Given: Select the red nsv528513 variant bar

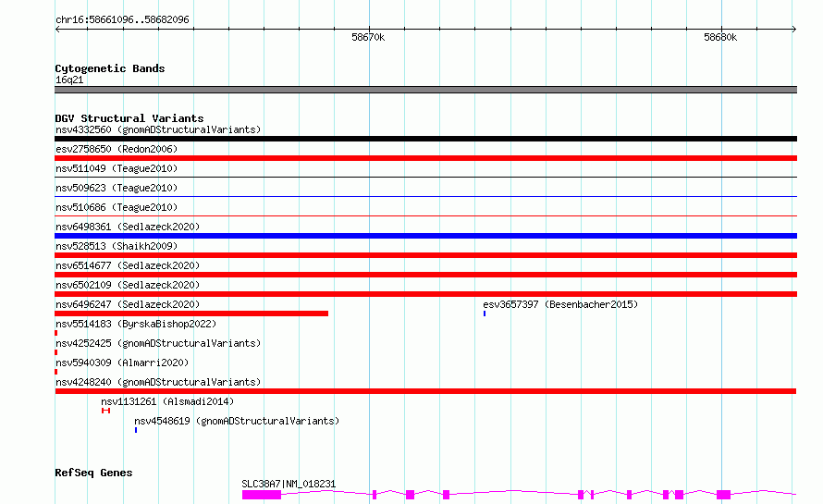Looking at the screenshot, I should pyautogui.click(x=425, y=255).
